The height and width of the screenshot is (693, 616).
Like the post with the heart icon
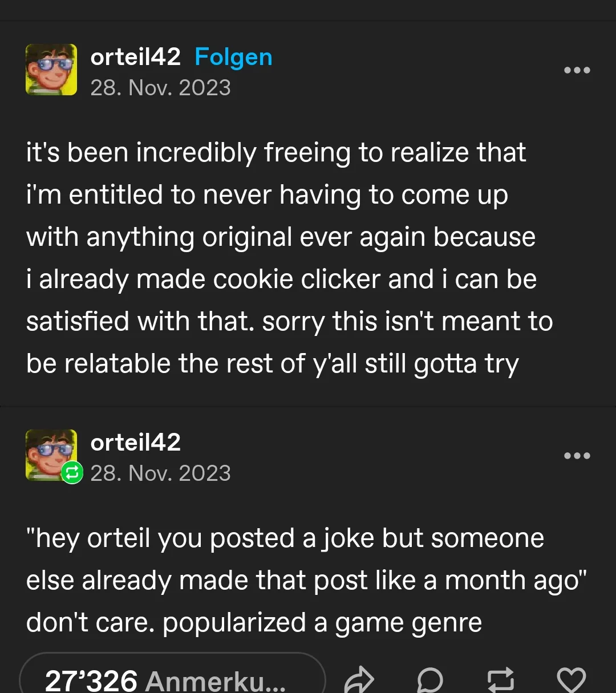571,680
